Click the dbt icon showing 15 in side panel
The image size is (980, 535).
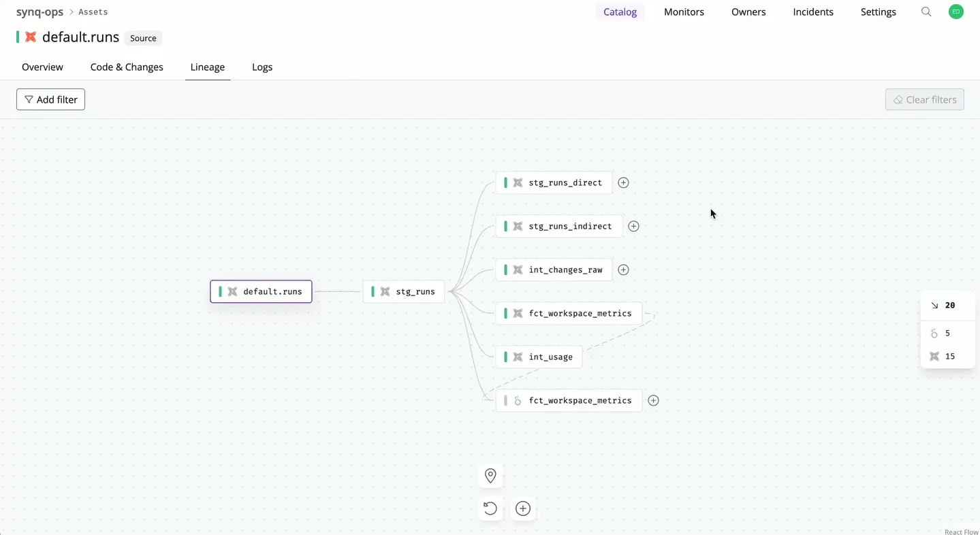coord(934,356)
